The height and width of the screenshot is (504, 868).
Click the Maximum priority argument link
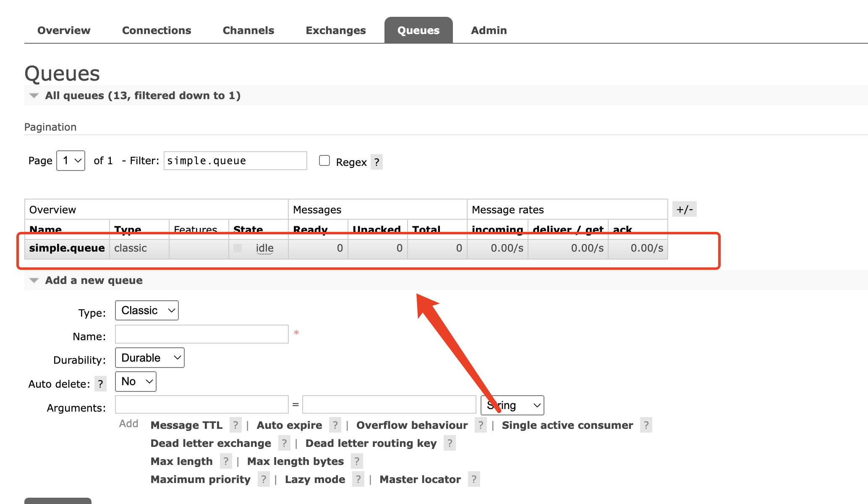pyautogui.click(x=200, y=480)
